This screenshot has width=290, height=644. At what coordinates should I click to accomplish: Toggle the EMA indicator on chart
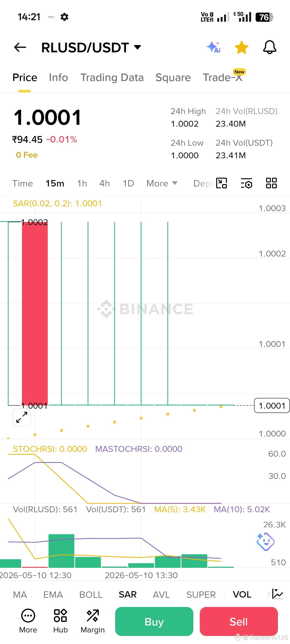click(x=53, y=595)
